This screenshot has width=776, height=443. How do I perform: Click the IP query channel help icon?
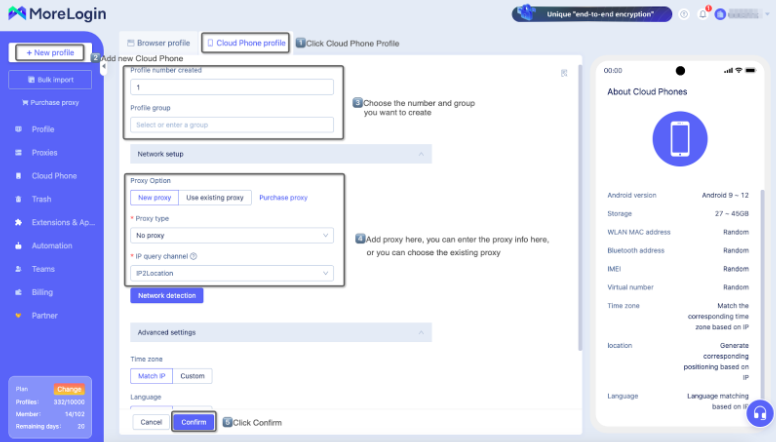(194, 256)
